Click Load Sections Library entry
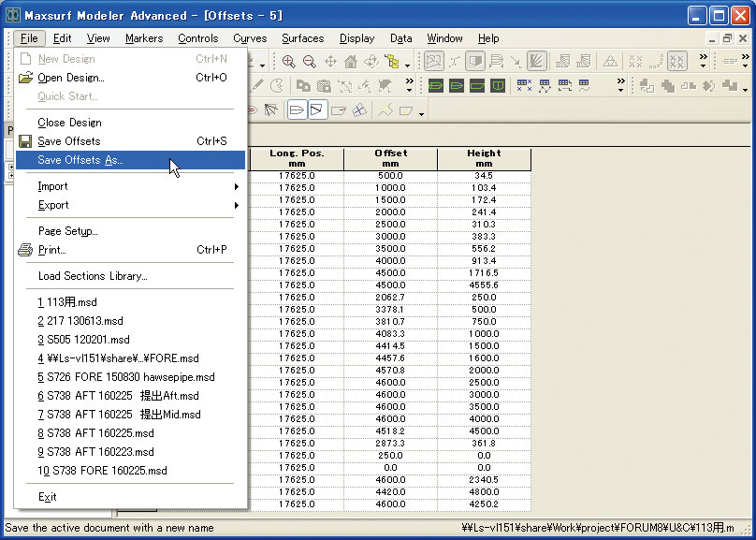The image size is (756, 540). pos(93,276)
